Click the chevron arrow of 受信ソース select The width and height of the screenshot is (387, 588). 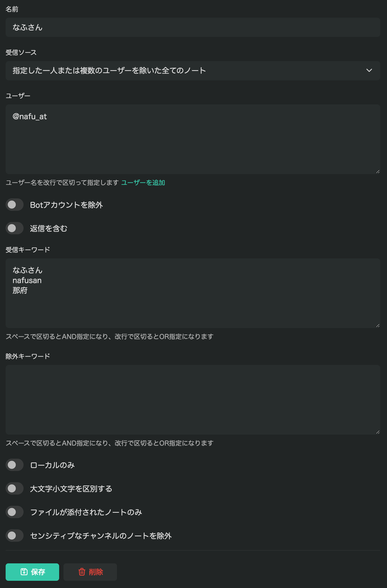(x=369, y=70)
